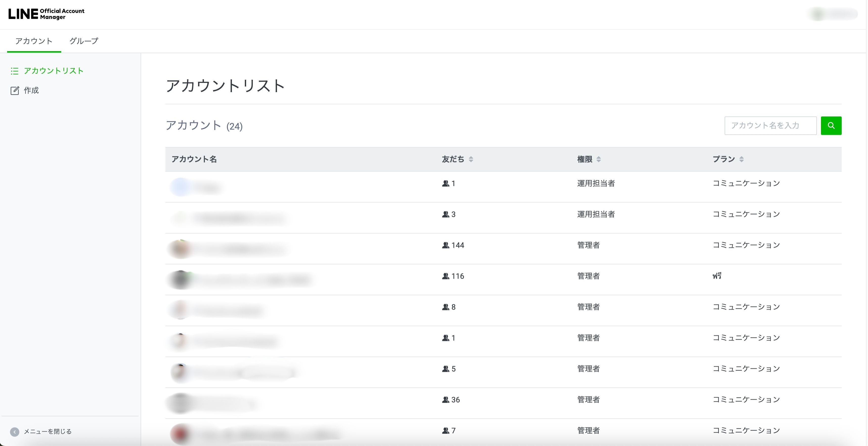The image size is (868, 446).
Task: Click the アカウントリスト list icon in sidebar
Action: tap(14, 71)
